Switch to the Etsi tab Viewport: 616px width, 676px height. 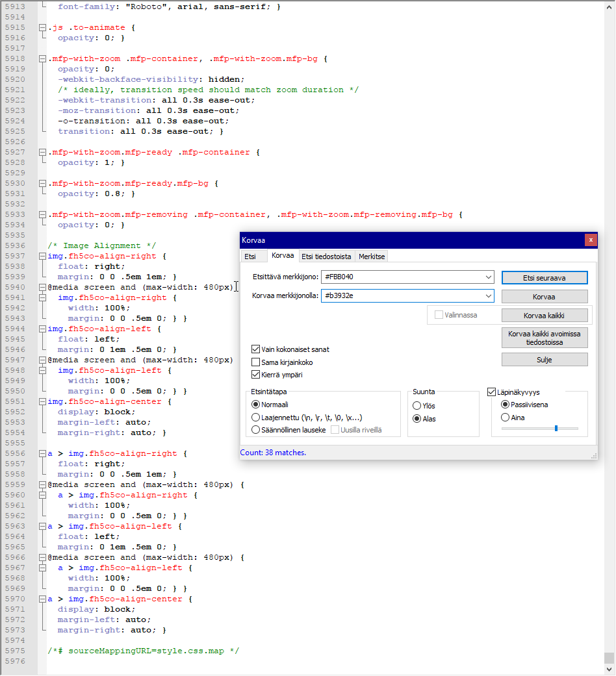tap(250, 257)
